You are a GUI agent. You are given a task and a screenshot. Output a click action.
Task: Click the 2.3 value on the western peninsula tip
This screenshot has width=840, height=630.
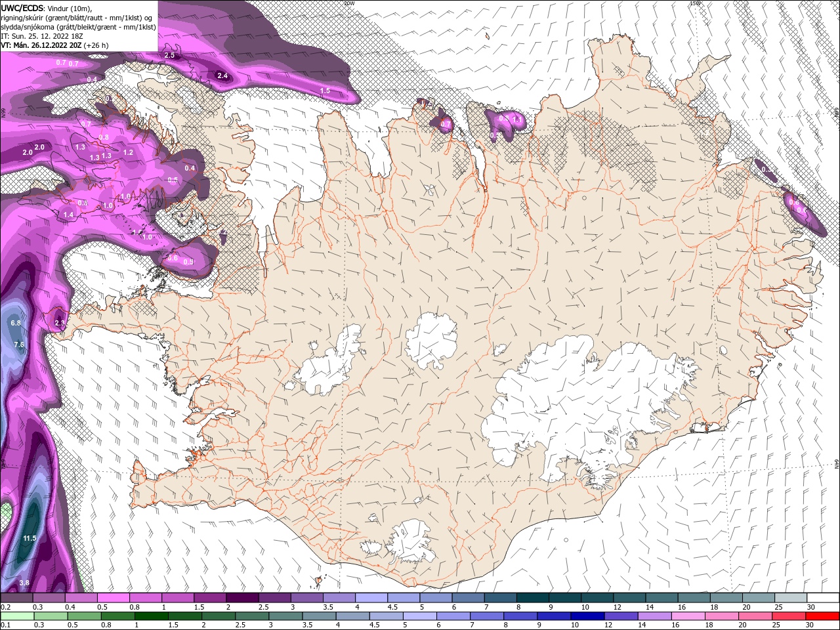(60, 323)
